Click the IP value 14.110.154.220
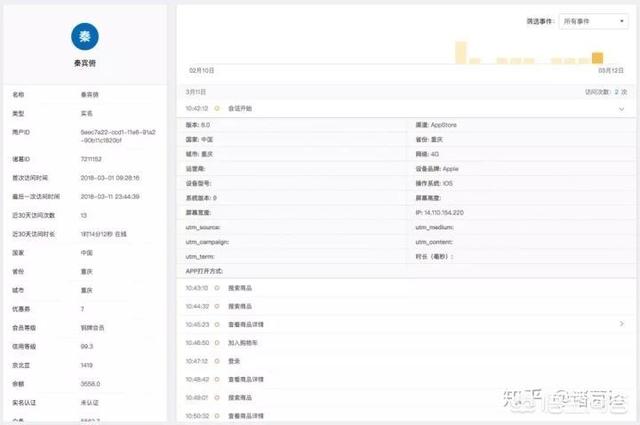This screenshot has width=640, height=425. point(444,213)
